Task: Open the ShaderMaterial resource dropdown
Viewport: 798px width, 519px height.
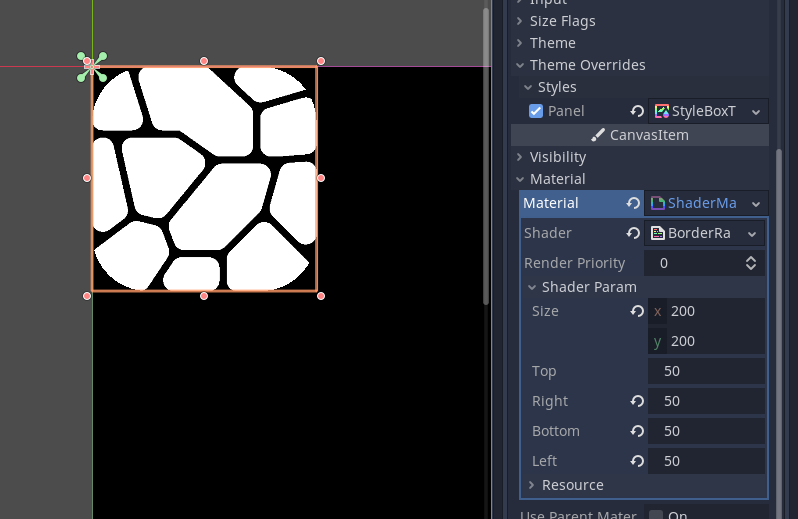Action: pos(755,203)
